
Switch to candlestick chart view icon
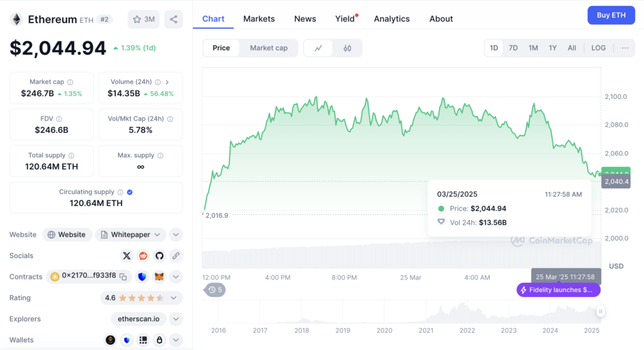tap(347, 48)
